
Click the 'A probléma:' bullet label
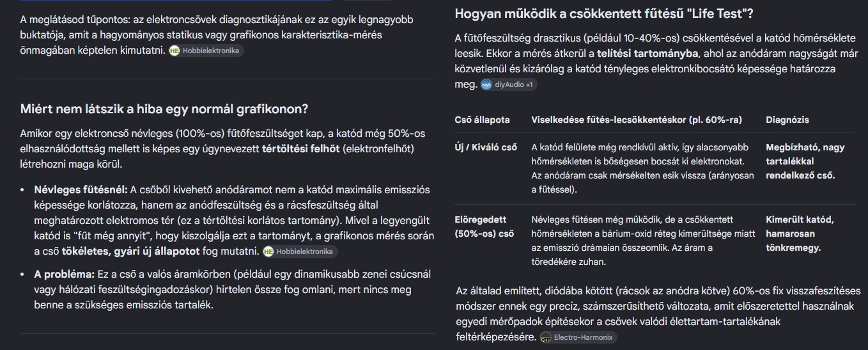(x=64, y=274)
